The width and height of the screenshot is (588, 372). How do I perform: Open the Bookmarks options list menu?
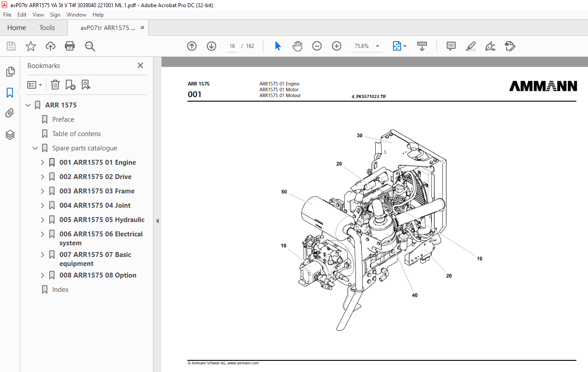coord(35,85)
